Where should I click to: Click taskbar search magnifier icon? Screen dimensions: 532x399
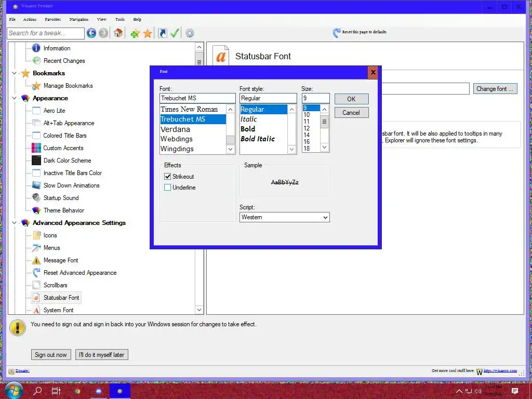37,391
